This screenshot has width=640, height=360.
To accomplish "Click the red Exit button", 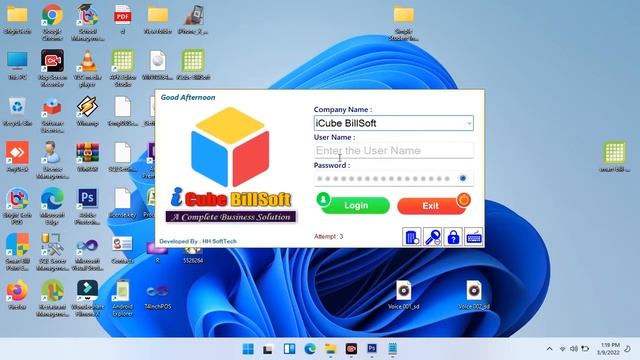I will [433, 204].
